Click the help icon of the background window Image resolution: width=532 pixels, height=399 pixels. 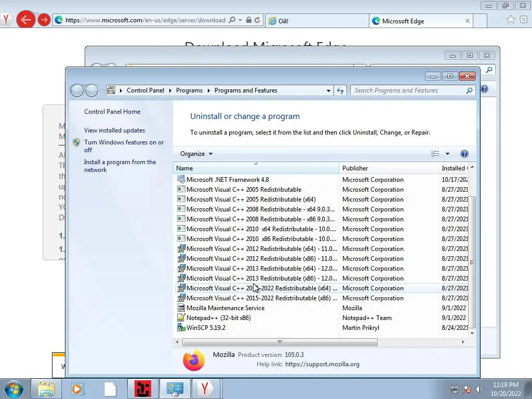point(485,89)
